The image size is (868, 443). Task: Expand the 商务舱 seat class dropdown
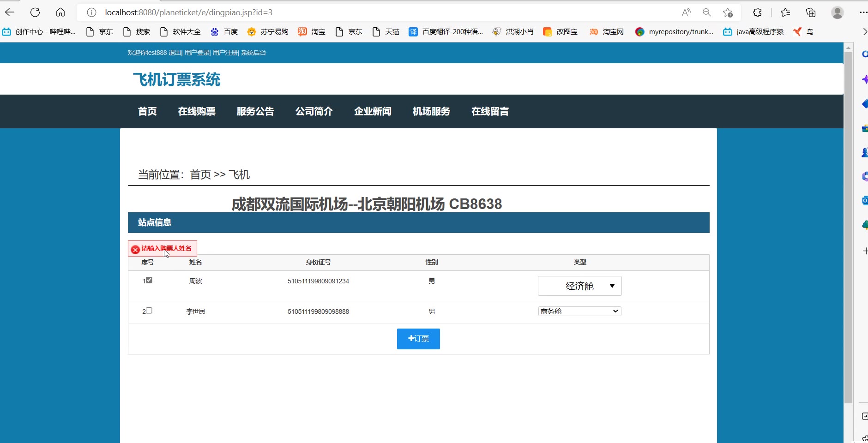(x=579, y=311)
